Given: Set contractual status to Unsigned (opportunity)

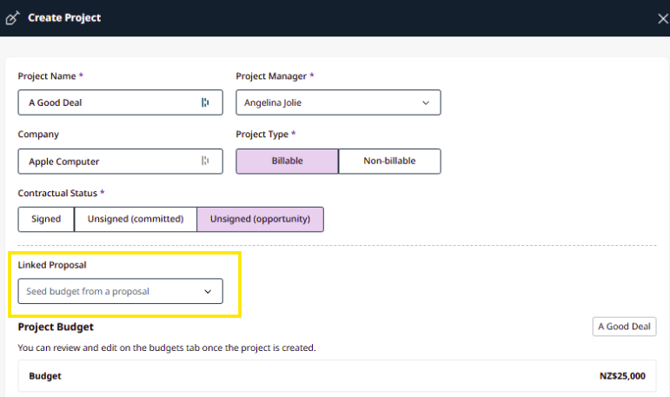Looking at the screenshot, I should coord(260,219).
